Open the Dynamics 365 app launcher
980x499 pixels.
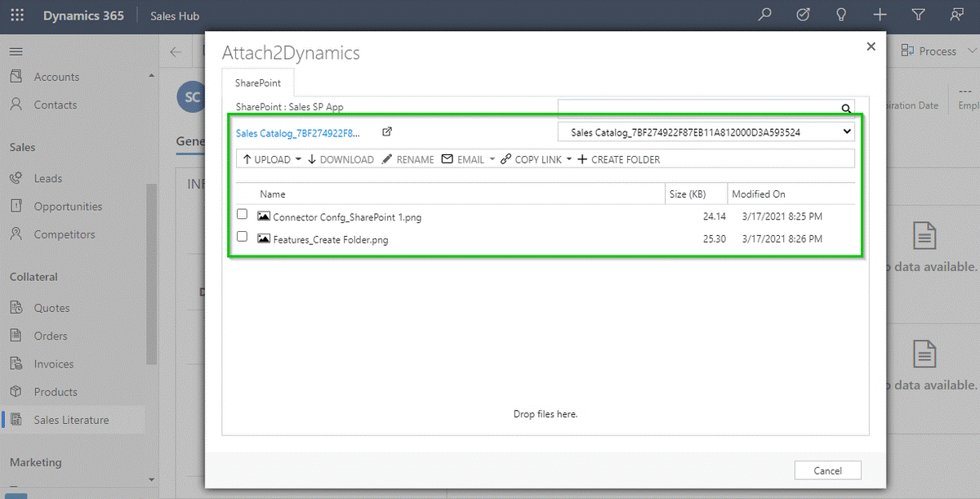[16, 15]
